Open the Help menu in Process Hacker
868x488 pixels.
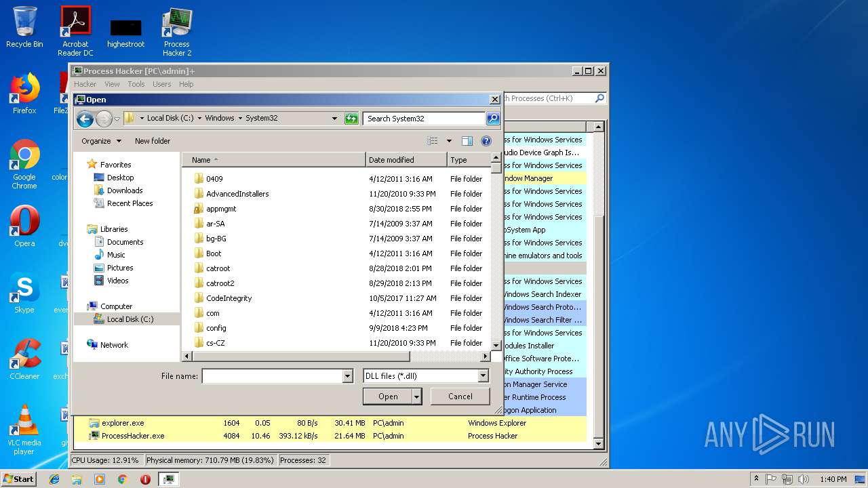(186, 84)
